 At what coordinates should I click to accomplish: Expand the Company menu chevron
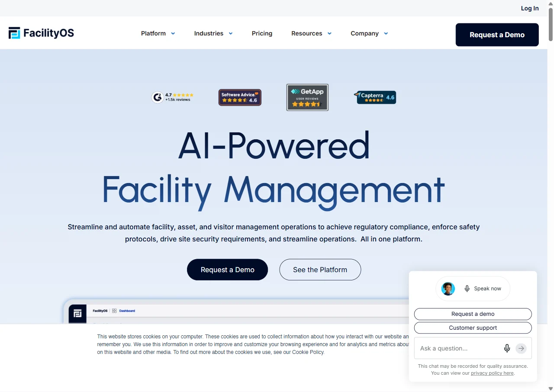pos(386,33)
